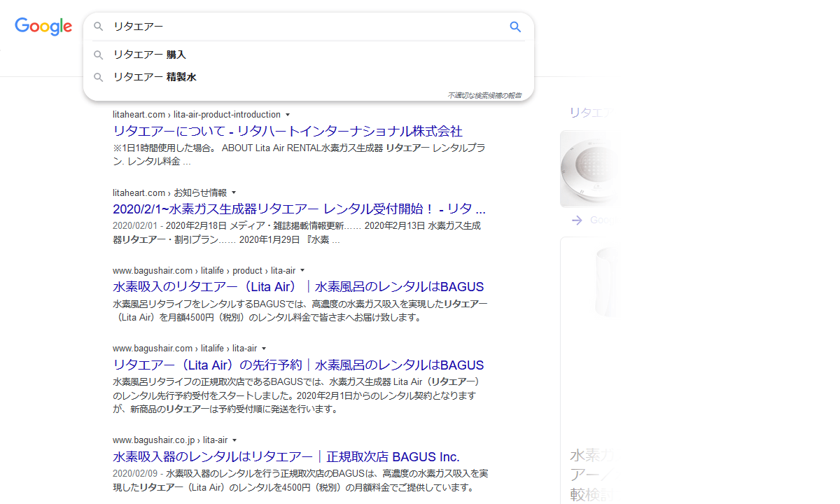Screen dimensions: 840x504
Task: Click snippet date 2020/02/01
Action: [x=136, y=226]
